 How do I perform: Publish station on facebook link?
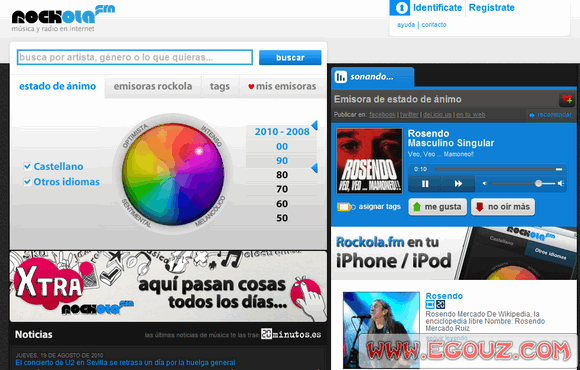pos(382,115)
